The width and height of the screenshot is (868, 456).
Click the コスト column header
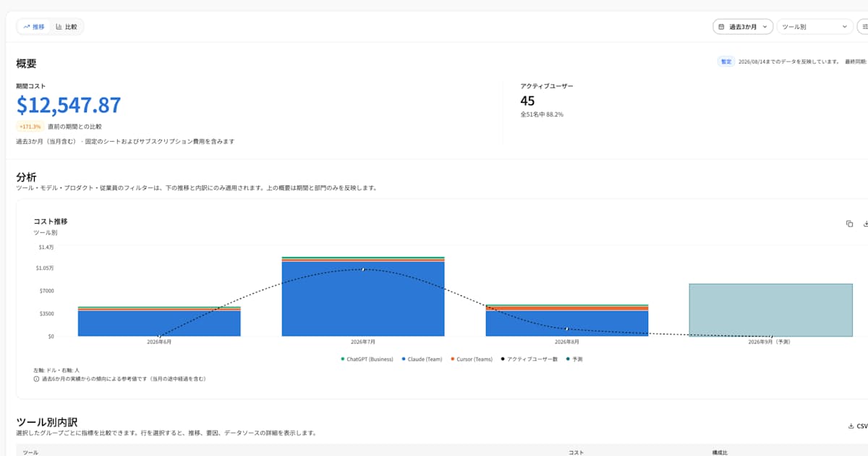(576, 452)
